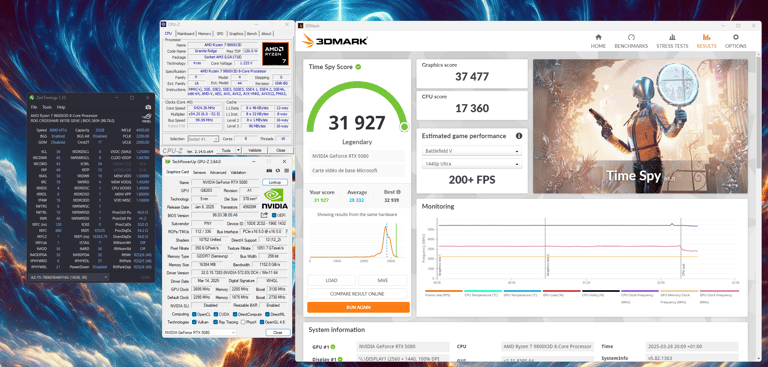Open the 3DMark BENCHMARKS section

tap(631, 41)
